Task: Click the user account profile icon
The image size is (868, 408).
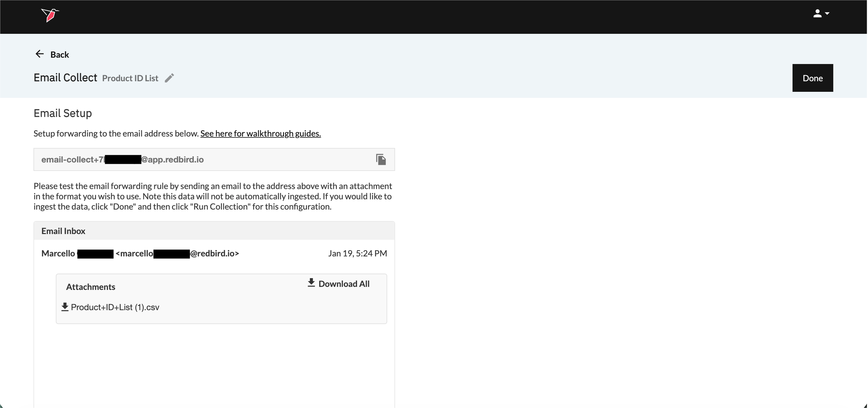Action: click(x=817, y=14)
